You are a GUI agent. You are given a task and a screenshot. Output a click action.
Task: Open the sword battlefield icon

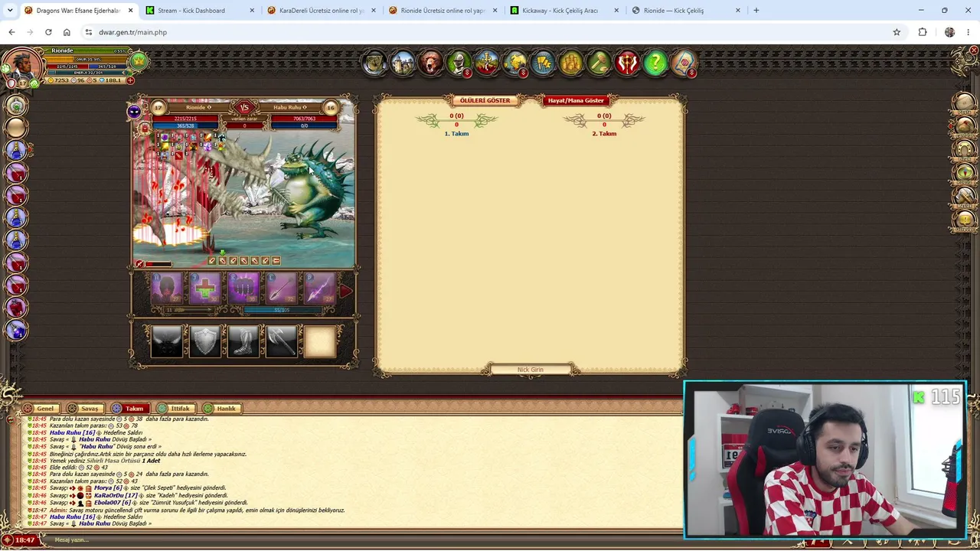(x=487, y=63)
